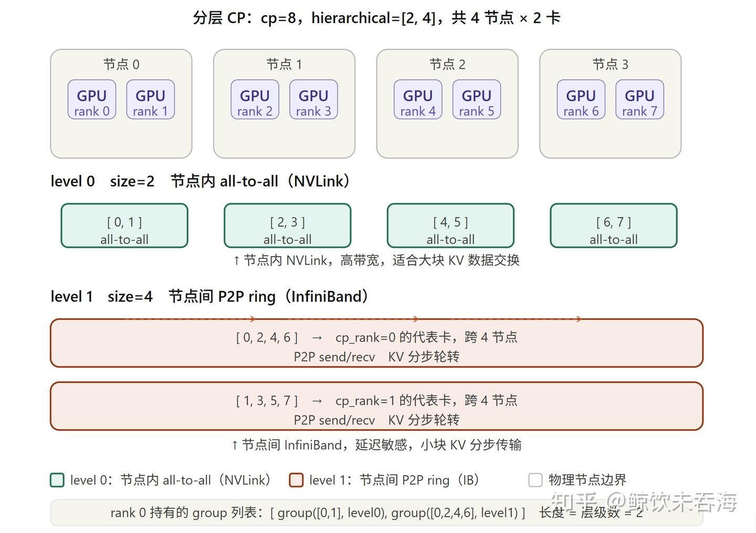Click the 物理节点边界 legend text
This screenshot has width=756, height=533.
pos(587,480)
